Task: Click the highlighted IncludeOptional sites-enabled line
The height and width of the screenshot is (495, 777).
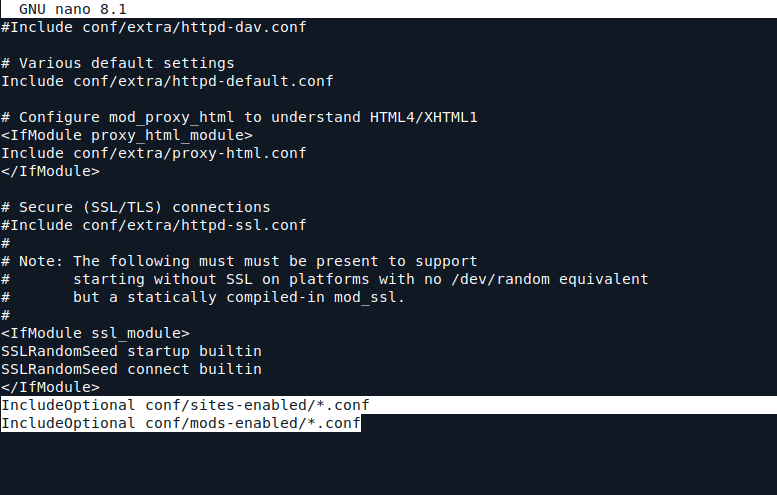Action: pyautogui.click(x=185, y=405)
